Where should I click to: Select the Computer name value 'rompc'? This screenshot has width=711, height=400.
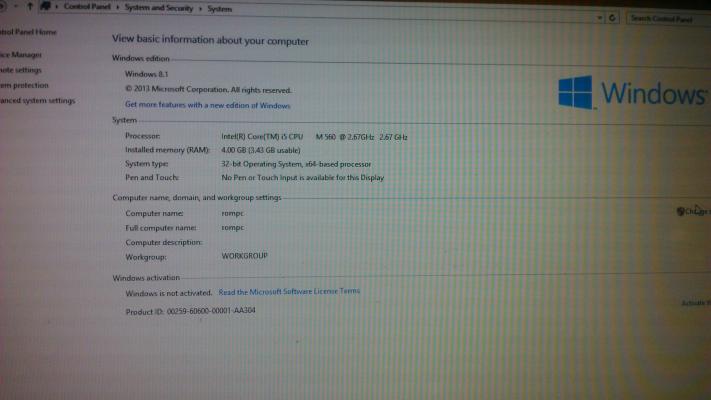tap(233, 213)
